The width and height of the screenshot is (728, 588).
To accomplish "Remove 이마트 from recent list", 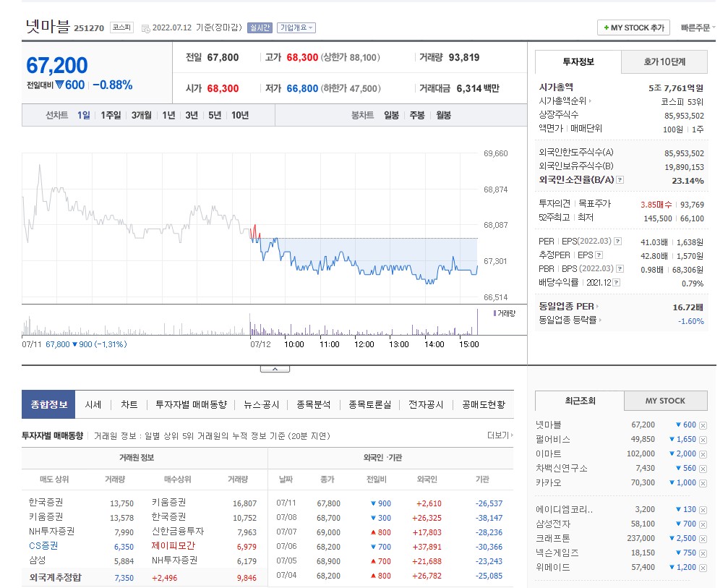I will [703, 454].
